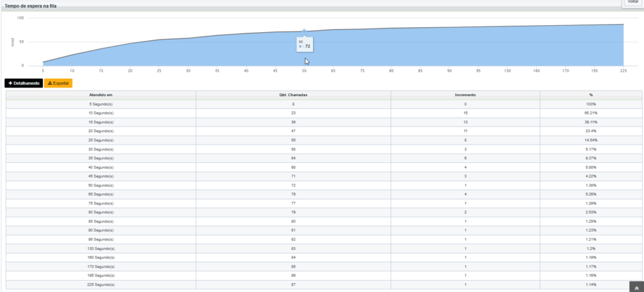
Task: Click the Exportar button
Action: (58, 83)
